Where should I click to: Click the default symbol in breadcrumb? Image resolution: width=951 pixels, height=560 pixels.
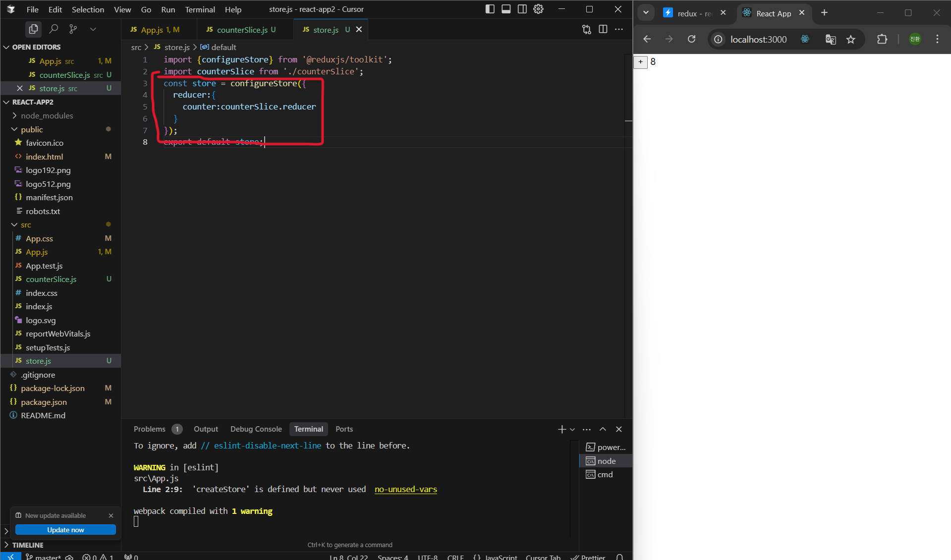[x=219, y=47]
